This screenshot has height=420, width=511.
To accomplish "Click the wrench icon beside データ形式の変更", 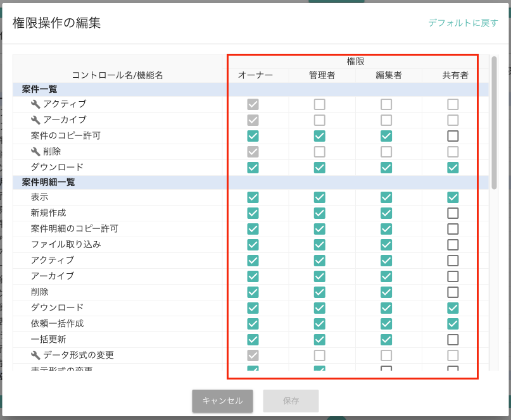I will tap(35, 355).
